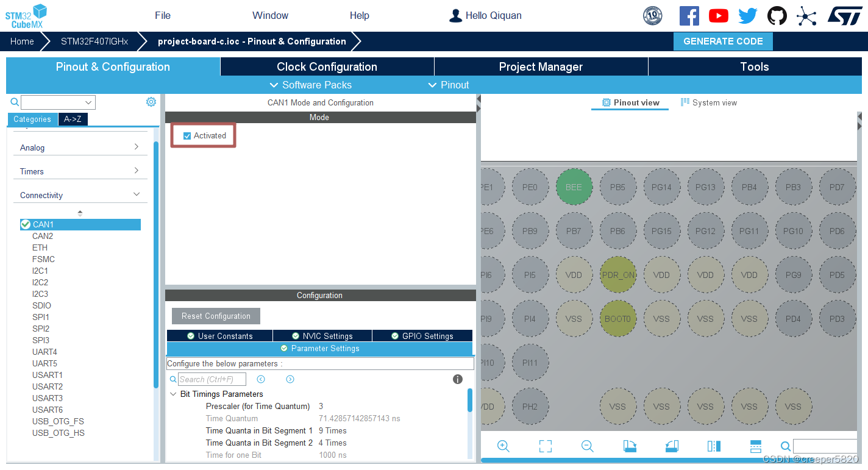Zoom out of the pinout view
The height and width of the screenshot is (470, 868).
click(588, 446)
